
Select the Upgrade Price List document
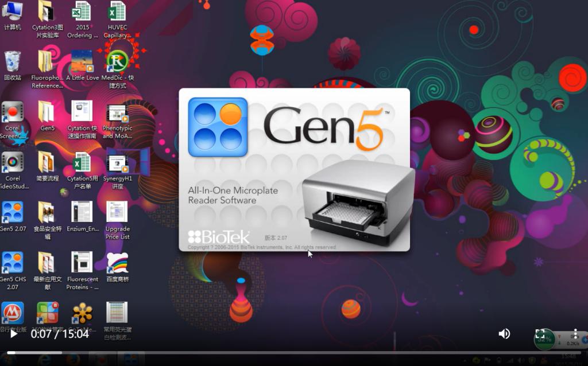[x=117, y=221]
